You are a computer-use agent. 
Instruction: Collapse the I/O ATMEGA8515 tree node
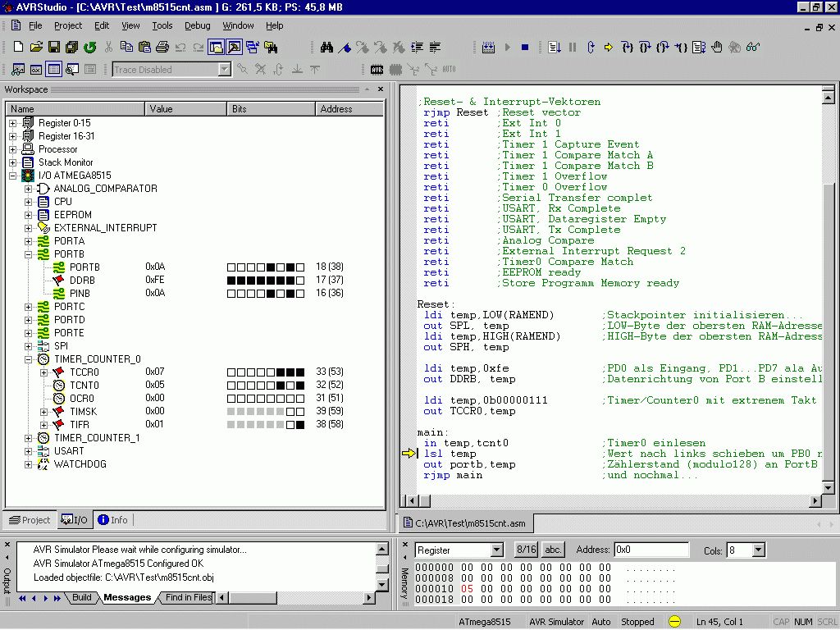[12, 176]
